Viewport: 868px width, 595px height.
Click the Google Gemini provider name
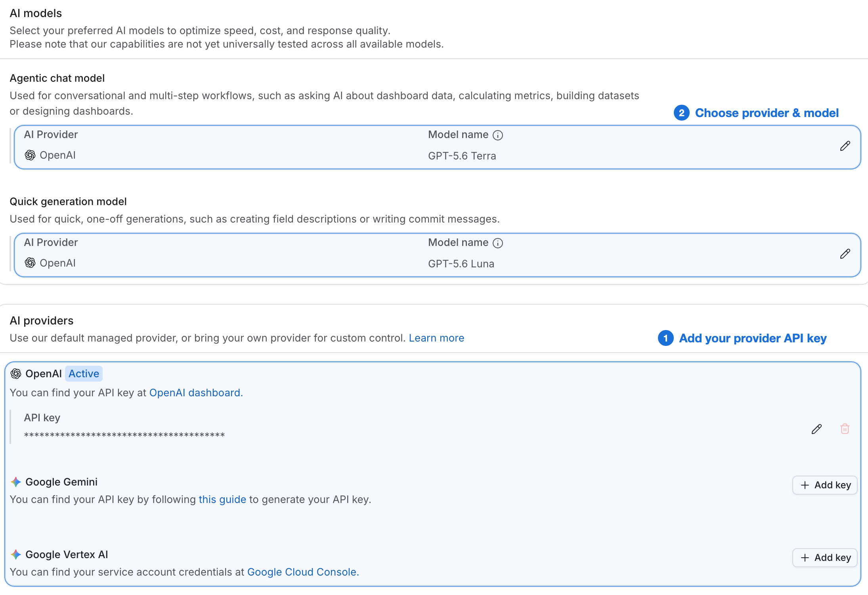(61, 482)
